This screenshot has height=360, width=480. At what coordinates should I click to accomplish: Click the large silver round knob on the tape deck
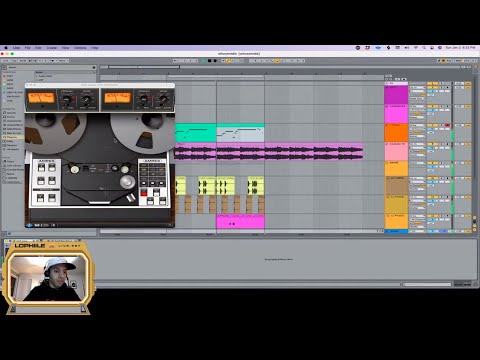tap(127, 182)
